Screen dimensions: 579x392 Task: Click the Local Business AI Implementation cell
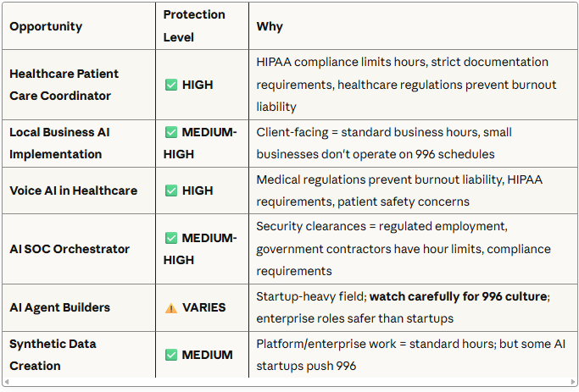pyautogui.click(x=59, y=143)
